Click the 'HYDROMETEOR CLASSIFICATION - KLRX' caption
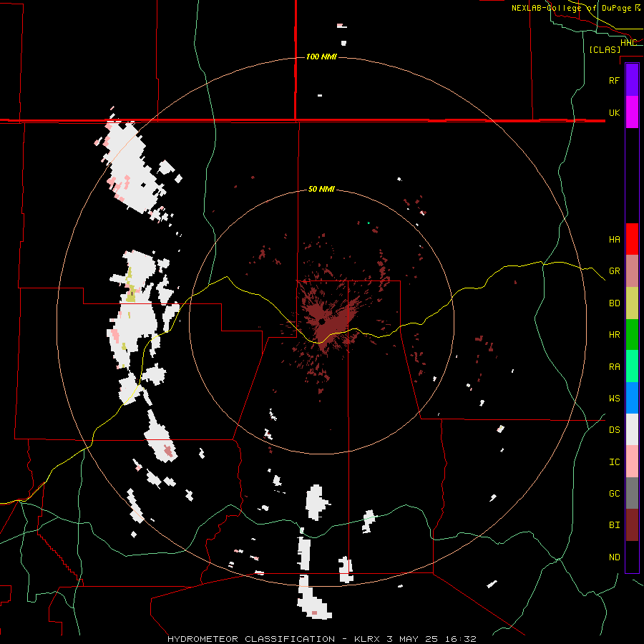This screenshot has width=644, height=644. click(x=275, y=639)
